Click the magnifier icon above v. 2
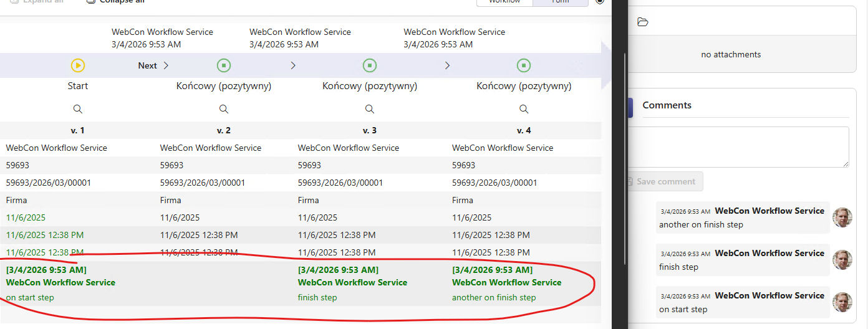 pos(224,109)
